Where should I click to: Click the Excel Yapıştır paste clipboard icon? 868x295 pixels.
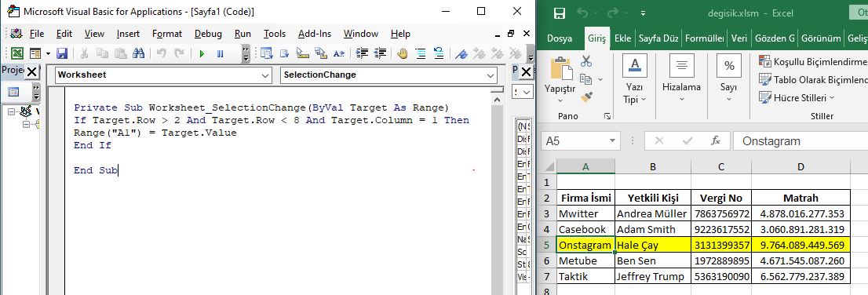(560, 68)
